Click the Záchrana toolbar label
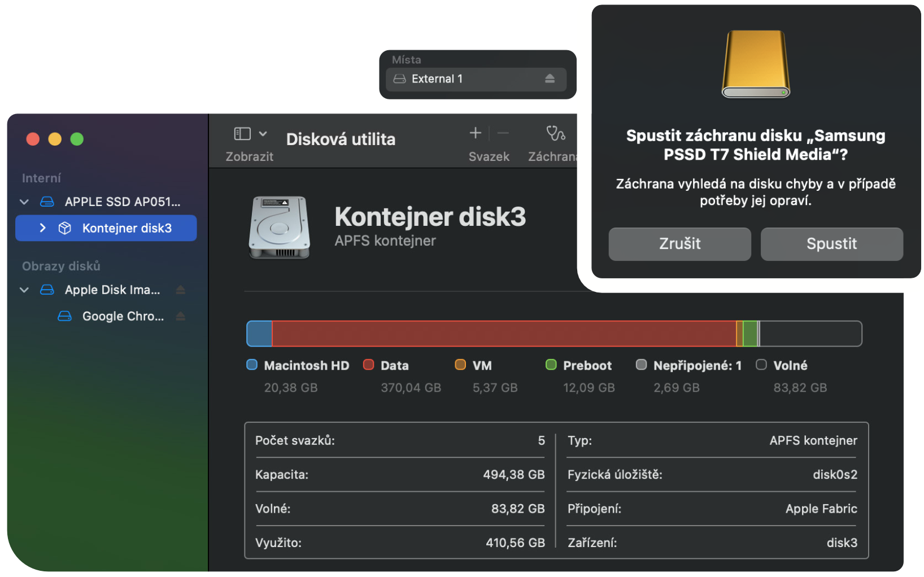This screenshot has height=577, width=924. pos(552,157)
